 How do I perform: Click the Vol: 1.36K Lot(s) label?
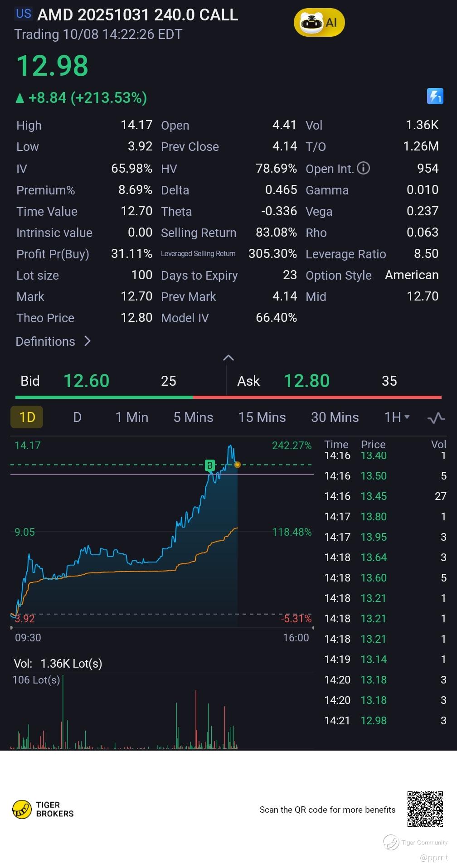(58, 664)
